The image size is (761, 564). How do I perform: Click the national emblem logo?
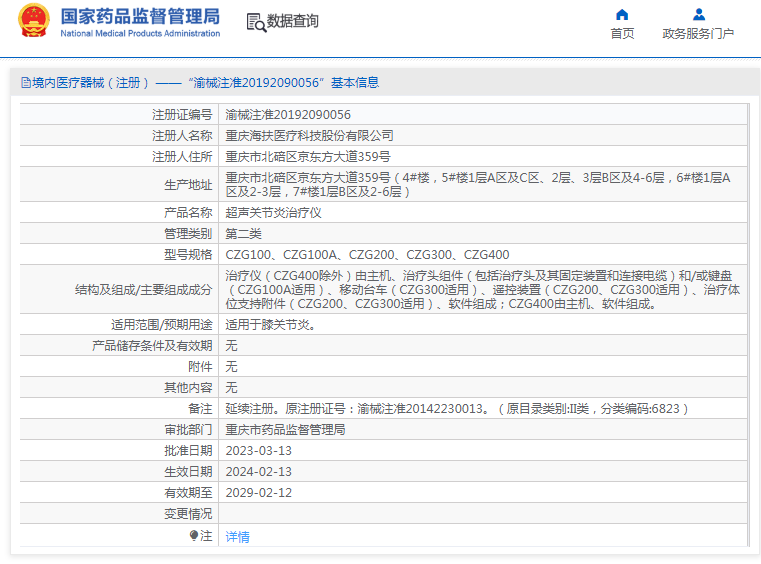click(x=32, y=21)
